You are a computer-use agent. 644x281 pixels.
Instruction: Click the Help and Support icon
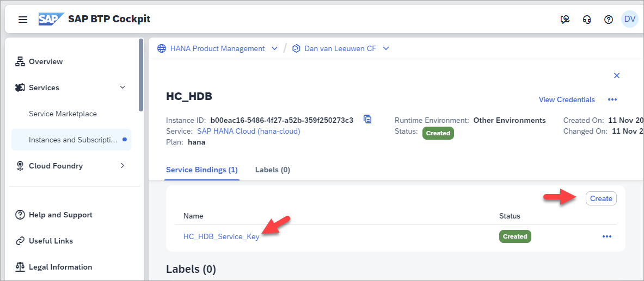[20, 215]
